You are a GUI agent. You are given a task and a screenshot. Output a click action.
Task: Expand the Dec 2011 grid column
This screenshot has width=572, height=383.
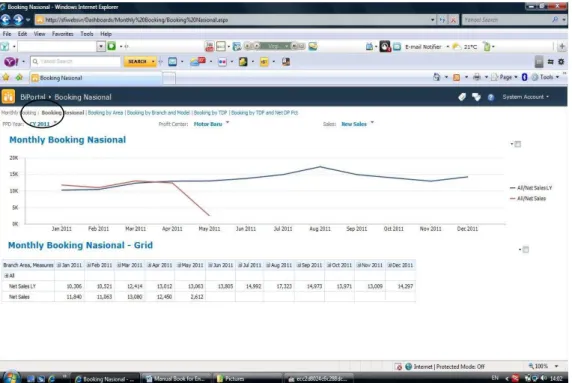coord(390,265)
